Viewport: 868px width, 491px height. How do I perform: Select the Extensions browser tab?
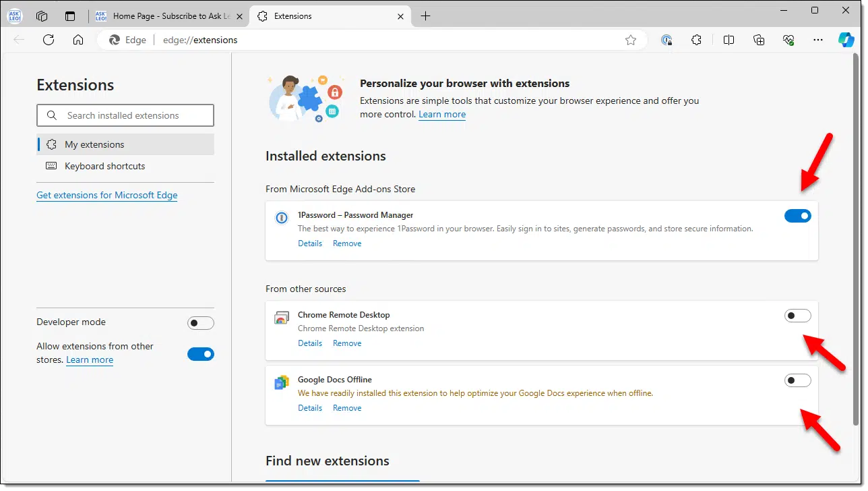(x=330, y=16)
